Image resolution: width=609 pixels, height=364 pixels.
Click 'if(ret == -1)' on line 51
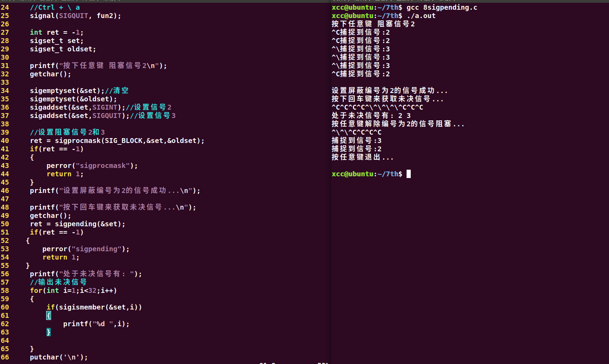(57, 232)
